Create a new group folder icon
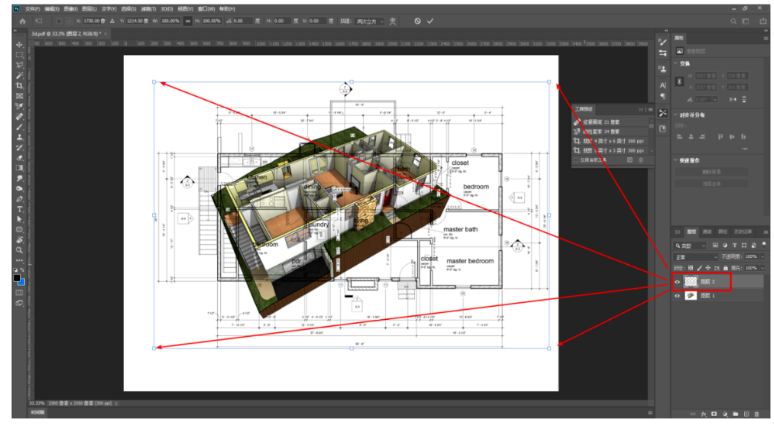This screenshot has height=425, width=774. [x=735, y=414]
